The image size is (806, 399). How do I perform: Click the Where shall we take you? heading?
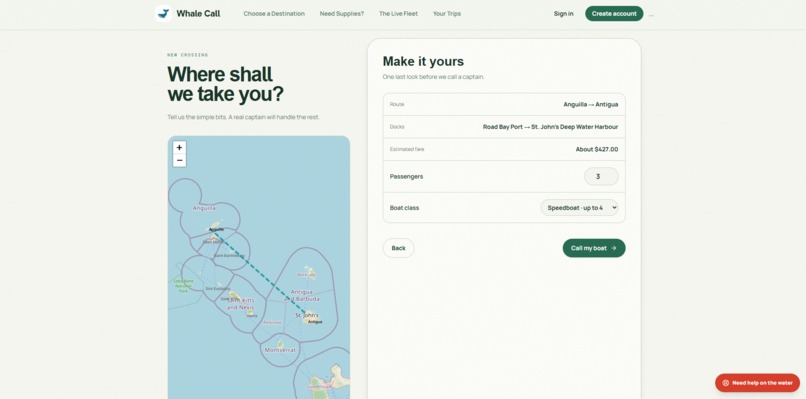[225, 84]
